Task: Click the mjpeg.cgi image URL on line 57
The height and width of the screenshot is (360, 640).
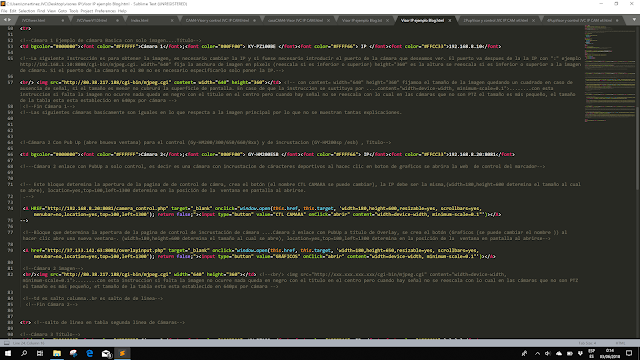Action: point(116,82)
